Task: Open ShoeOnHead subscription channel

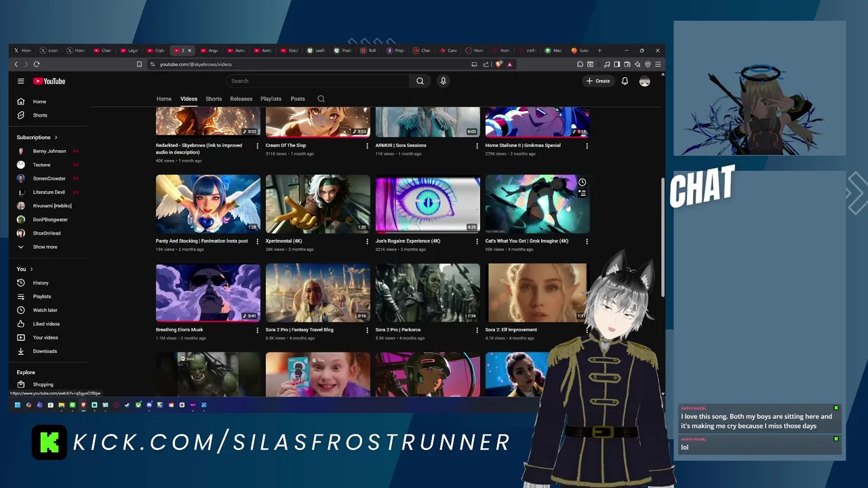Action: pyautogui.click(x=47, y=233)
